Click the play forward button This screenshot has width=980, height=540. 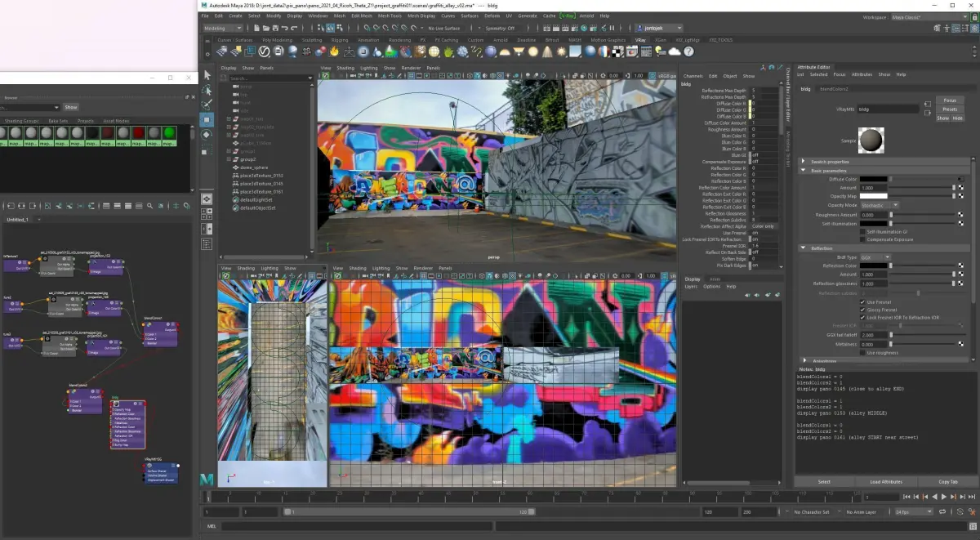coord(944,497)
